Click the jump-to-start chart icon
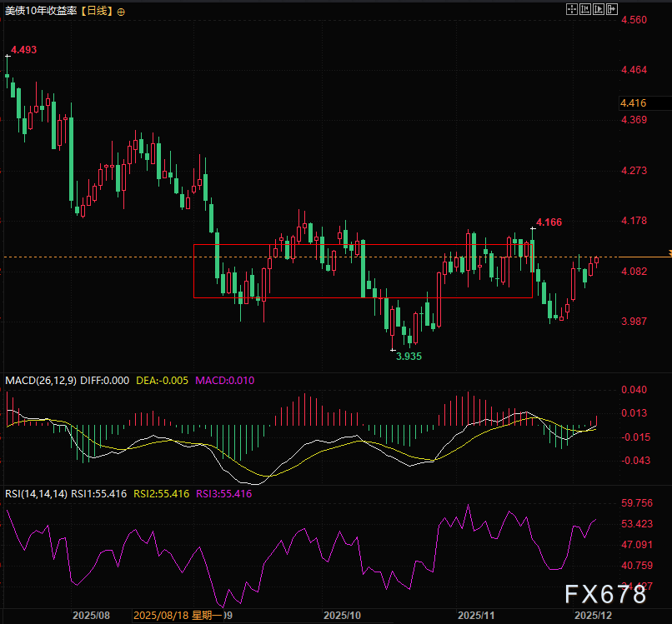Viewport: 672px width, 624px height. (x=585, y=10)
